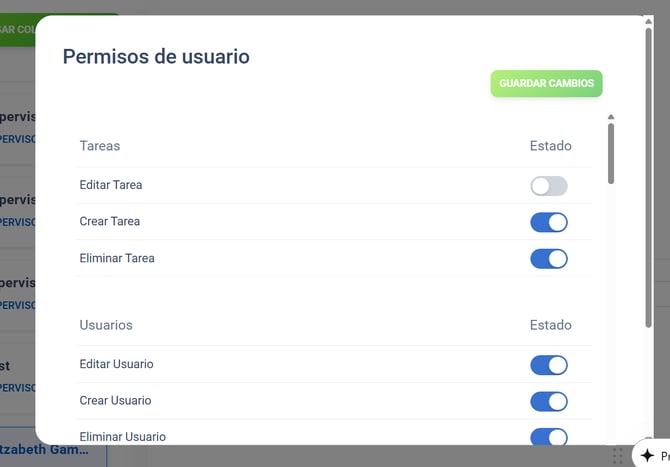
Task: Select the Crear Usuario row label
Action: coord(115,401)
